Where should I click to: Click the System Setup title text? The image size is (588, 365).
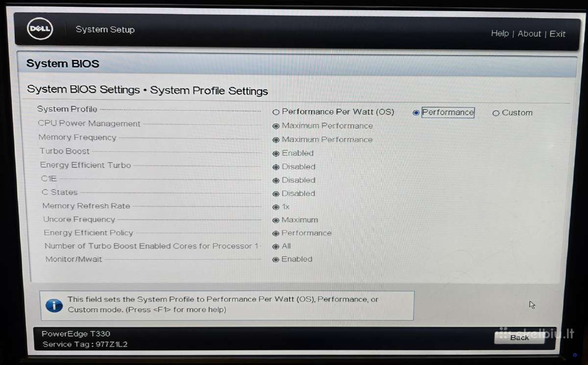click(105, 29)
